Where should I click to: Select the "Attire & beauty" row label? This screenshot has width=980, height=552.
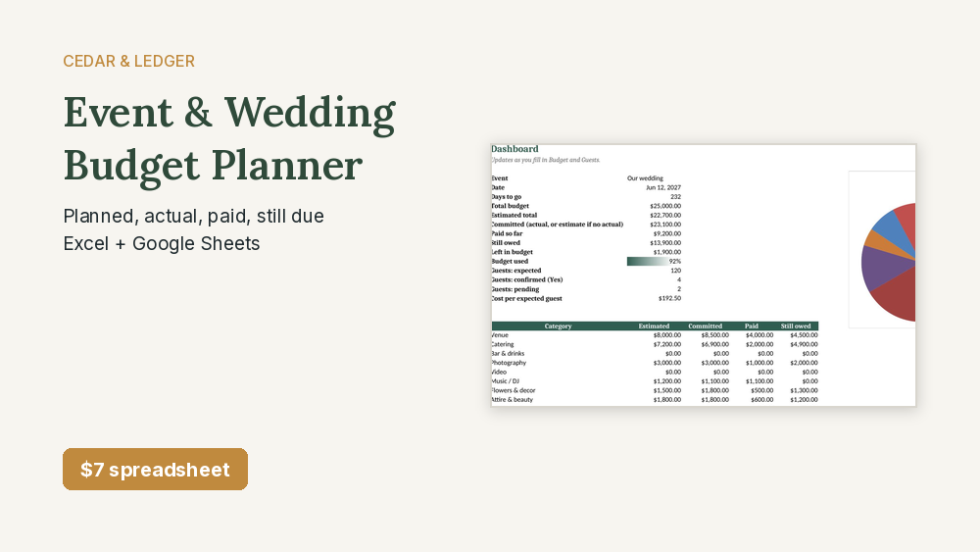[x=512, y=400]
